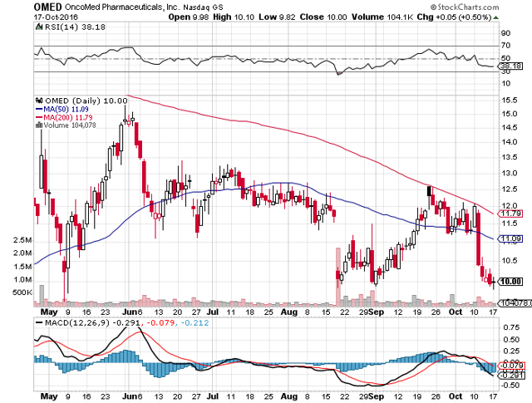Click the RSI 38.18 value tag on right axis

pos(510,66)
